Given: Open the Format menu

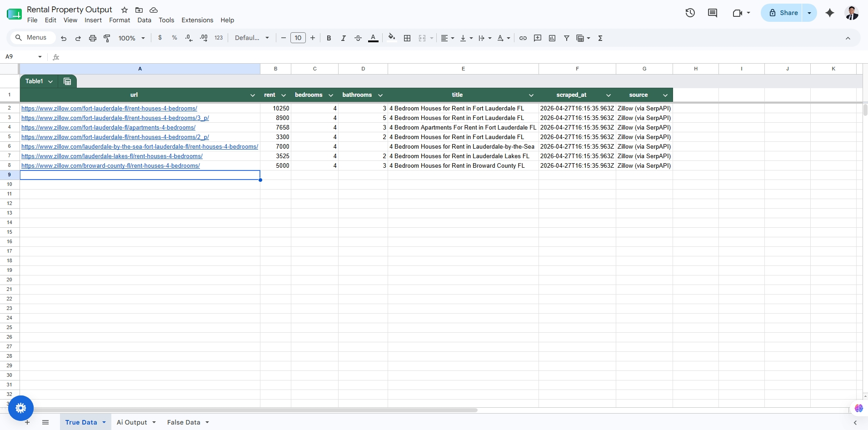Looking at the screenshot, I should tap(120, 20).
